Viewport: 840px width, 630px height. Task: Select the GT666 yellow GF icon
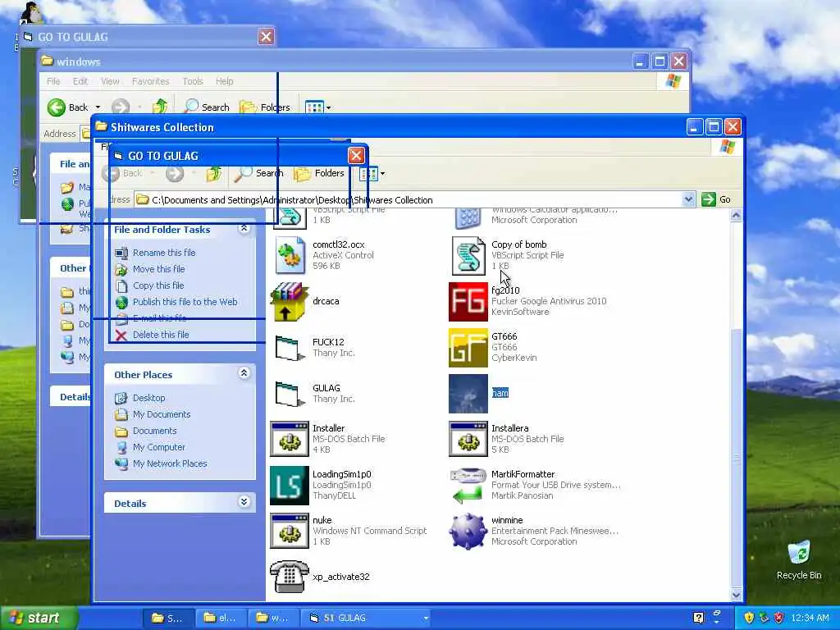(468, 348)
